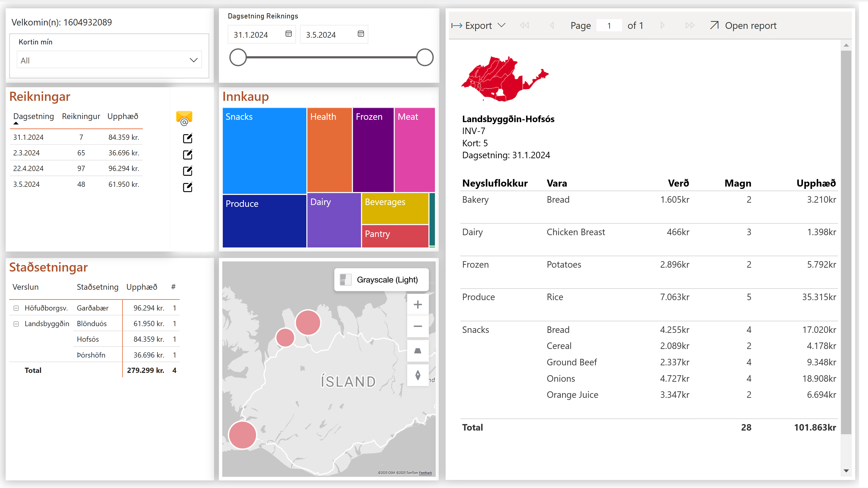868x488 pixels.
Task: Click edit icon for invoice dated 3.5.2024
Action: (x=187, y=187)
